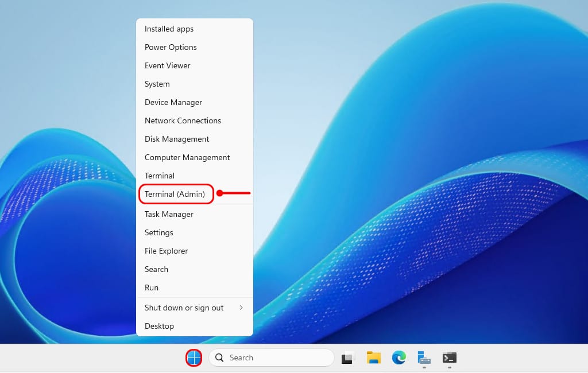Screen dimensions: 588x373
Task: Open File Explorer taskbar icon
Action: 373,358
